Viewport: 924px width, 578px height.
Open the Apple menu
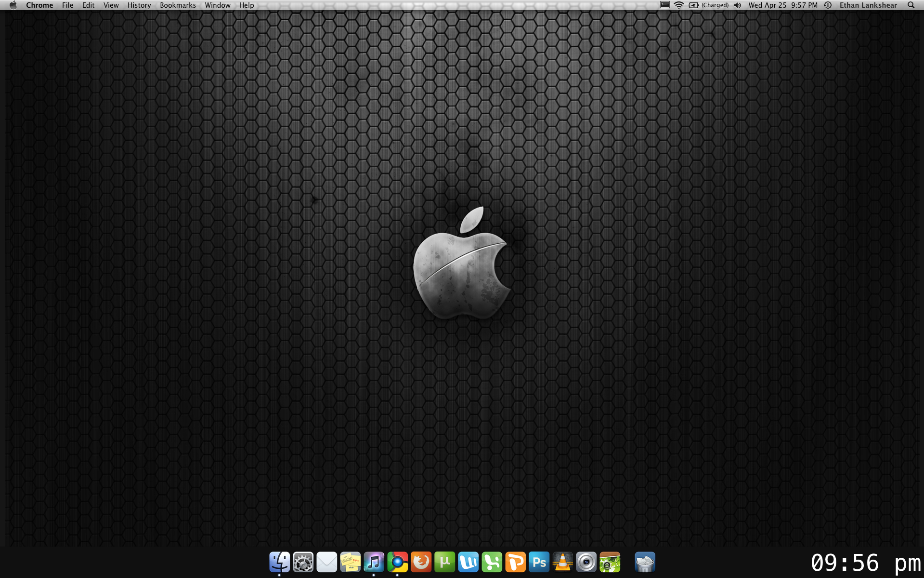pyautogui.click(x=13, y=5)
